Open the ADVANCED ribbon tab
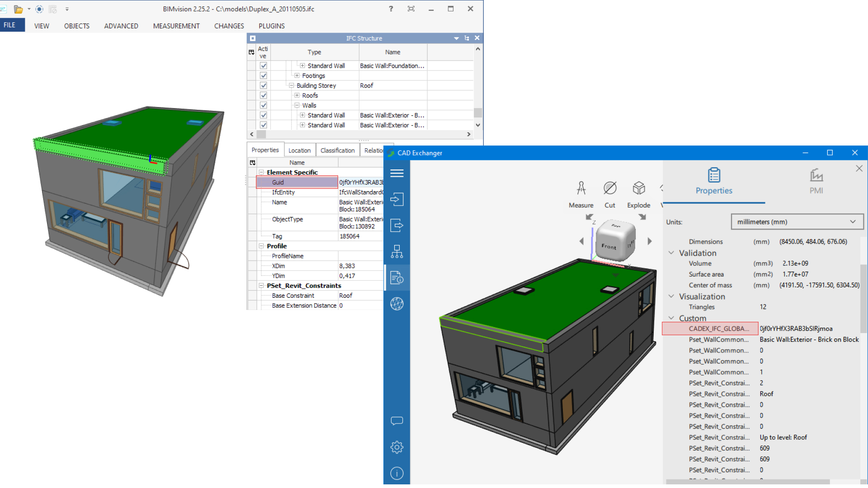Screen dimensions: 868x488 pos(121,26)
